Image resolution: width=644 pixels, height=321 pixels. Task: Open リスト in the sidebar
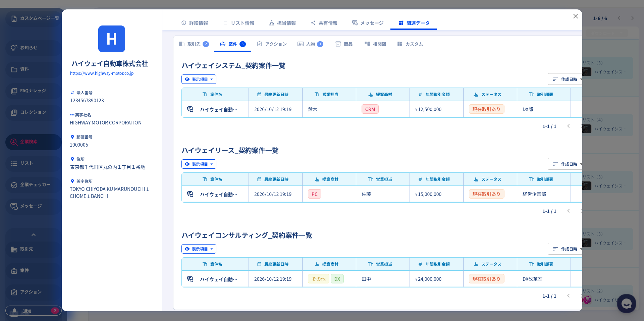coord(33,163)
